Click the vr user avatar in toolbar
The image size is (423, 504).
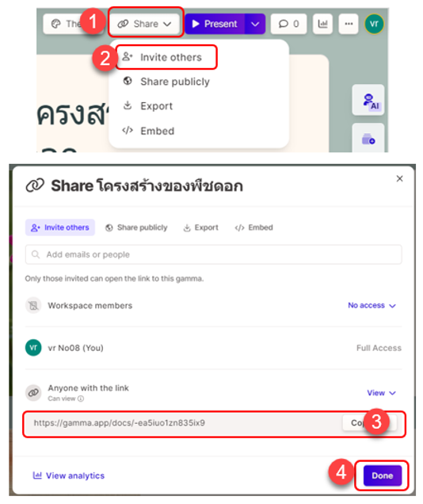(x=374, y=24)
